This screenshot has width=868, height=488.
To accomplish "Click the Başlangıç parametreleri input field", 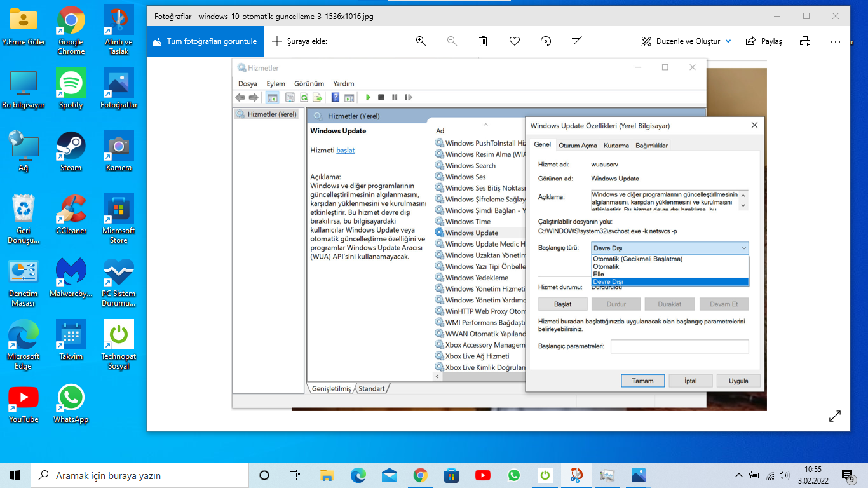I will point(679,346).
